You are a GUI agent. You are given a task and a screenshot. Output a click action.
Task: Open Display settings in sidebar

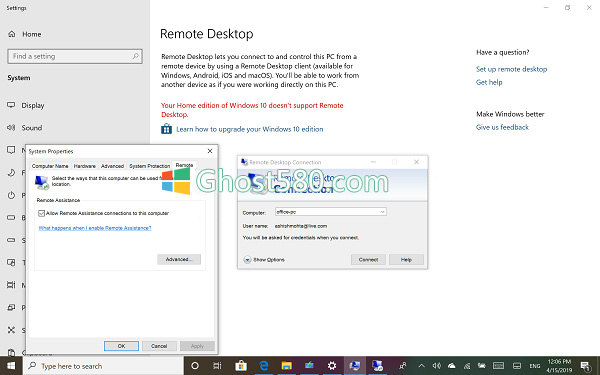pos(26,105)
